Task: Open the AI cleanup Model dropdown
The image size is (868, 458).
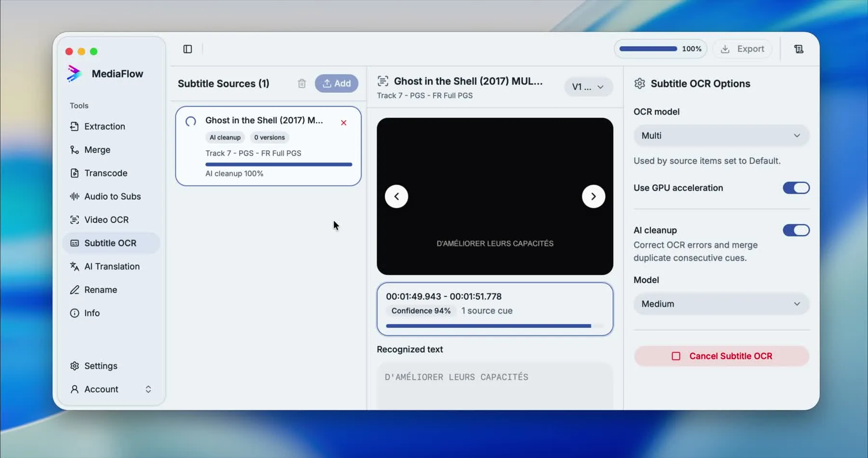Action: coord(721,304)
